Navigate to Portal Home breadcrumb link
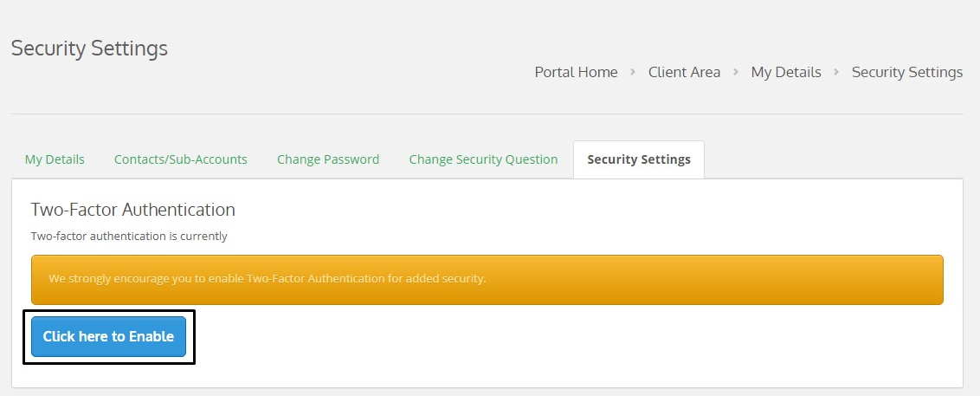Image resolution: width=980 pixels, height=396 pixels. [576, 72]
